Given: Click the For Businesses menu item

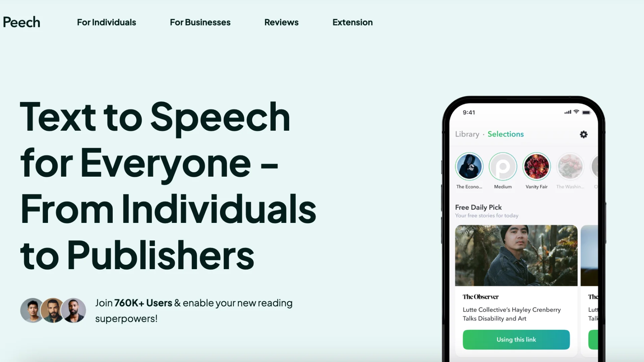Looking at the screenshot, I should [200, 22].
